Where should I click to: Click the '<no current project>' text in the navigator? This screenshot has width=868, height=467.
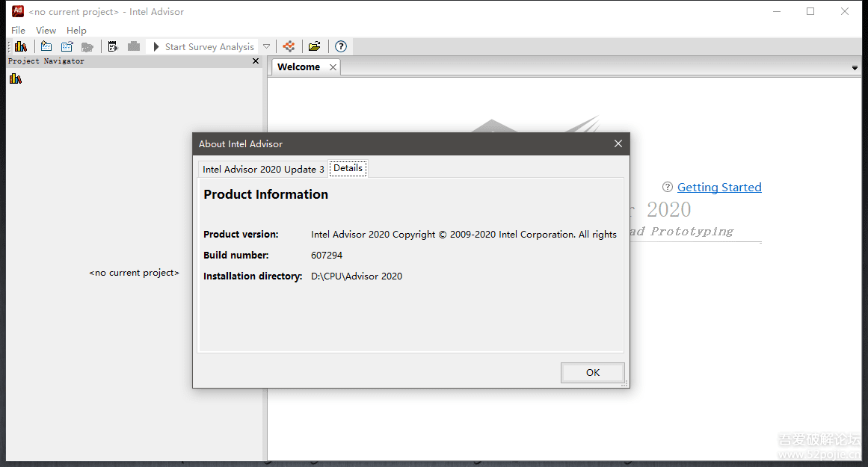(x=135, y=273)
